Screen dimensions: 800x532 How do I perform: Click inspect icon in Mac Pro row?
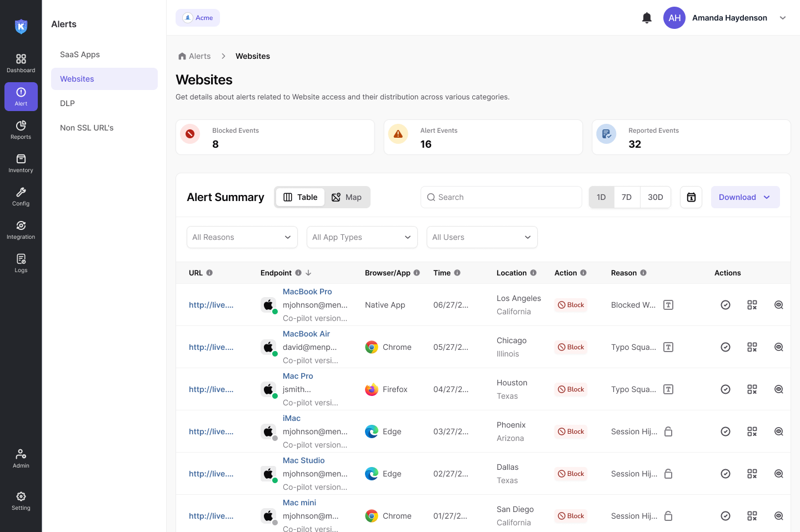pyautogui.click(x=779, y=389)
